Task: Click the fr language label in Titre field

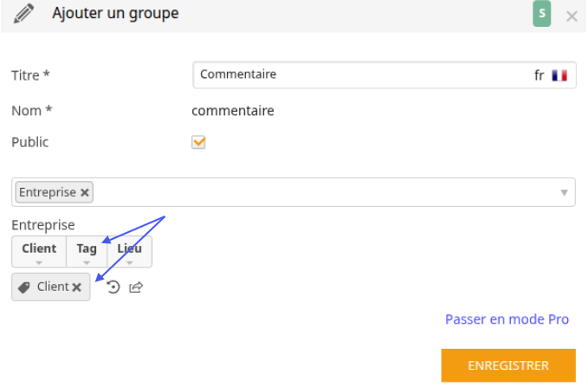Action: (x=539, y=75)
